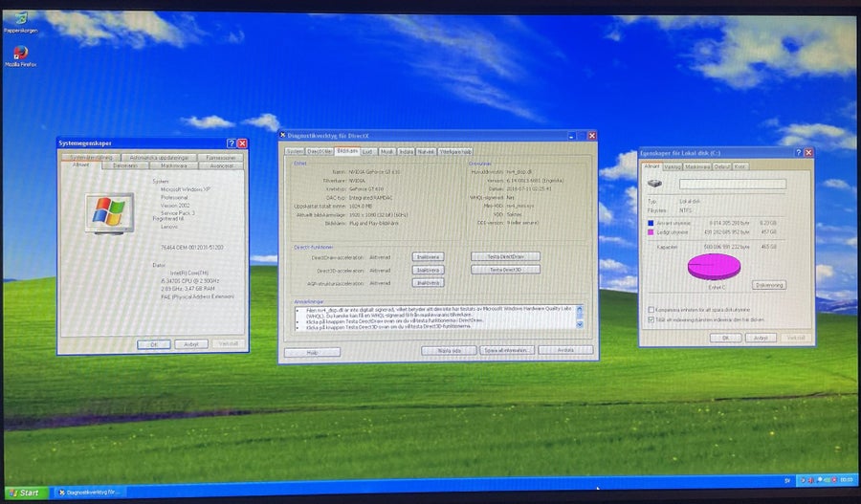Click magenta free space color swatch
Screen dimensions: 861x504
click(651, 232)
